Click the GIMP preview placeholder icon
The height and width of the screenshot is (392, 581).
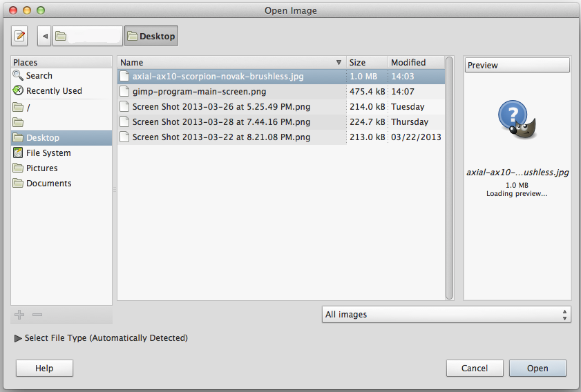[516, 124]
